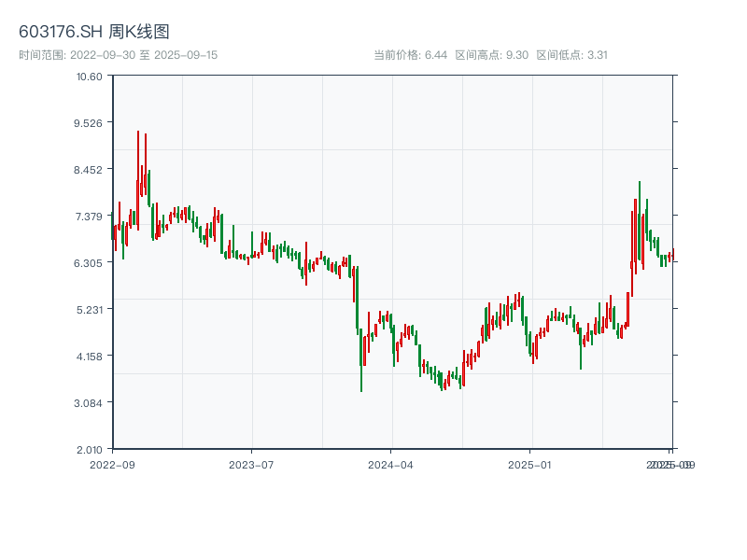Viewport: 747px width, 560px height.
Task: Click the 4.158 y-axis tick label
Action: pyautogui.click(x=90, y=356)
